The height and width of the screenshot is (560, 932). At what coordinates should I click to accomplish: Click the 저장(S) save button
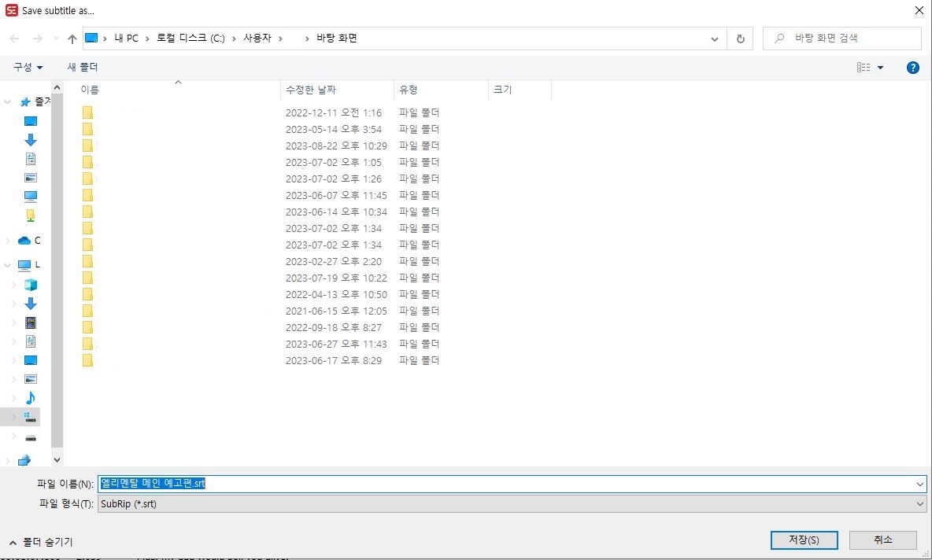tap(804, 540)
